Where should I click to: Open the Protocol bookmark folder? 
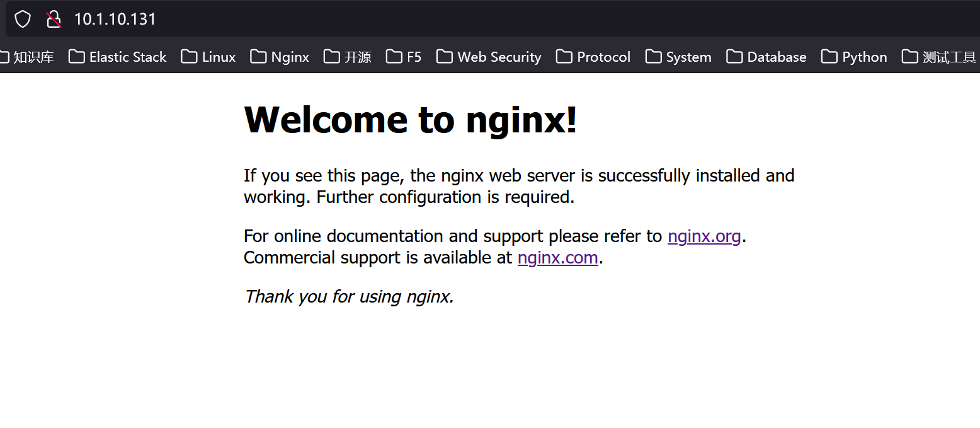593,57
